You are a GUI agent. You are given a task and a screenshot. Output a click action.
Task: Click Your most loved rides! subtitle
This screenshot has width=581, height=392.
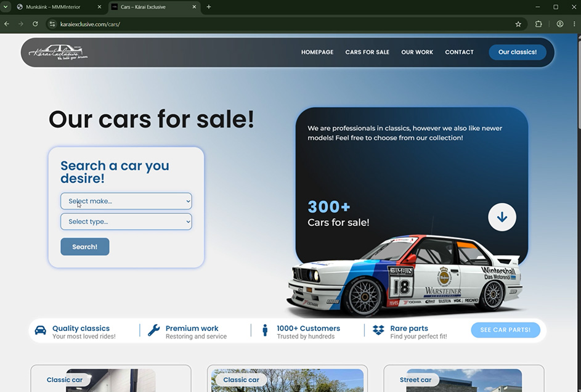[84, 337]
